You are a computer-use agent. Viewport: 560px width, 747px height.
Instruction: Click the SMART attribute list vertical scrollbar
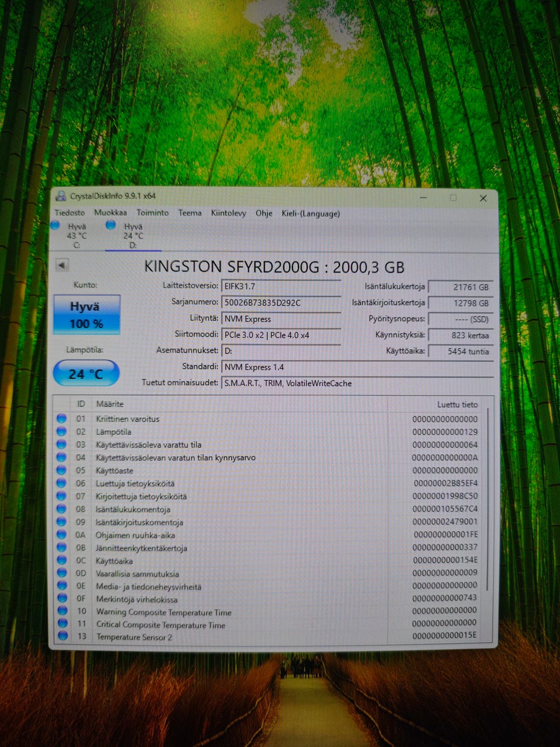pyautogui.click(x=488, y=499)
